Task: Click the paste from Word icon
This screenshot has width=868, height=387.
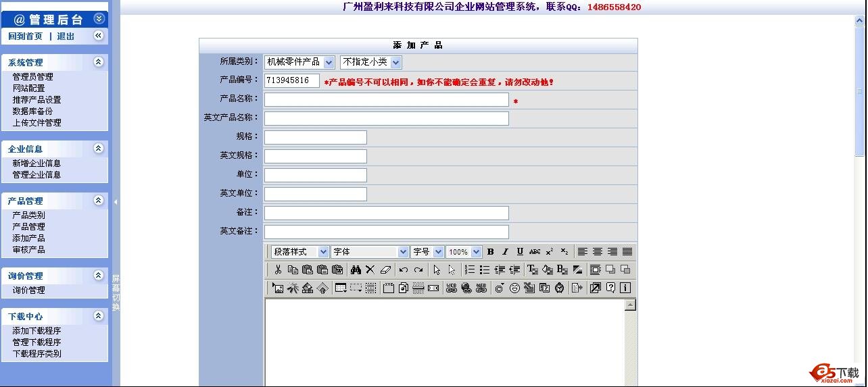Action: 337,269
